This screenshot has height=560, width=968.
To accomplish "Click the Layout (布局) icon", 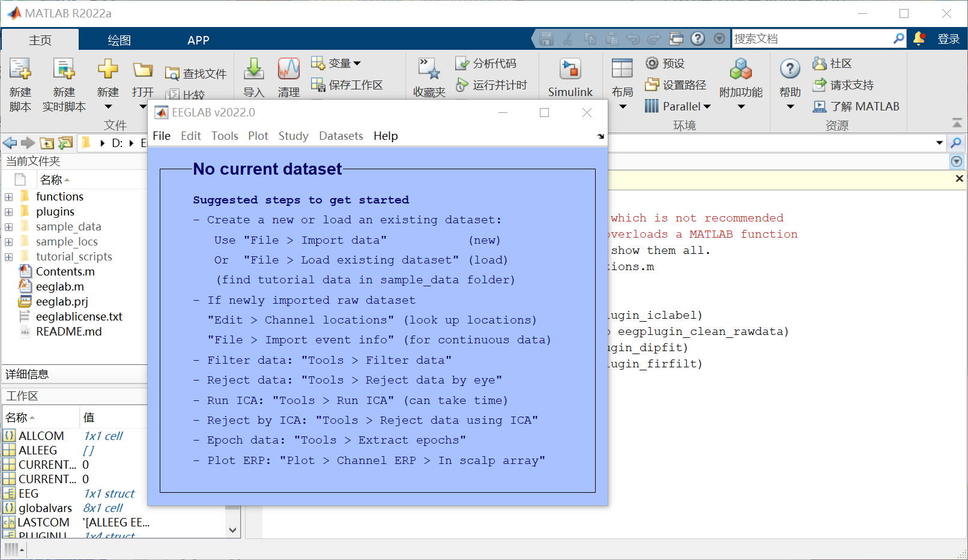I will point(622,68).
